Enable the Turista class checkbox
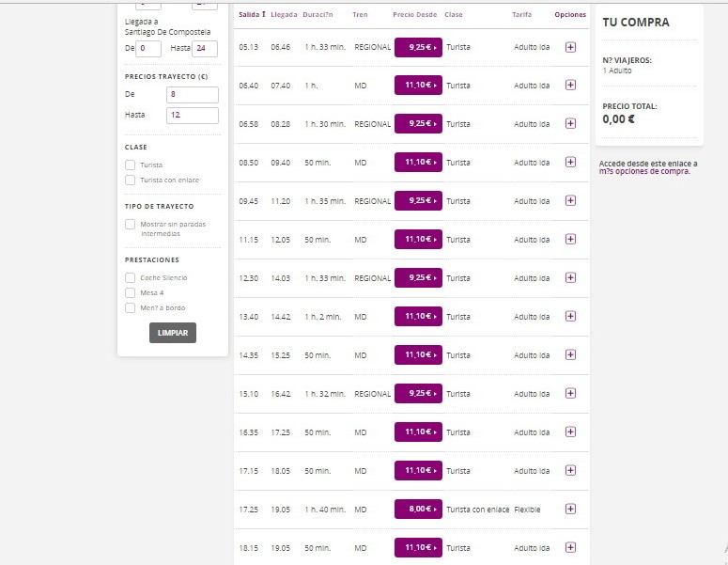 (x=131, y=165)
